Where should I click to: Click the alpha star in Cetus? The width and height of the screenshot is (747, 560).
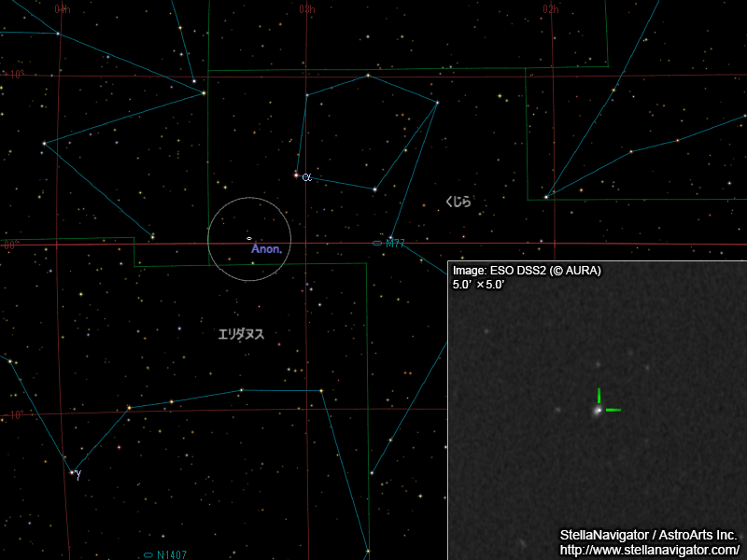pos(297,174)
